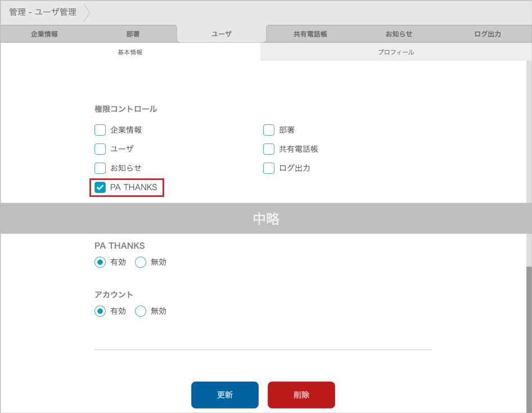The width and height of the screenshot is (532, 413).
Task: Enable the 共有電話帳 permission checkbox
Action: [269, 149]
